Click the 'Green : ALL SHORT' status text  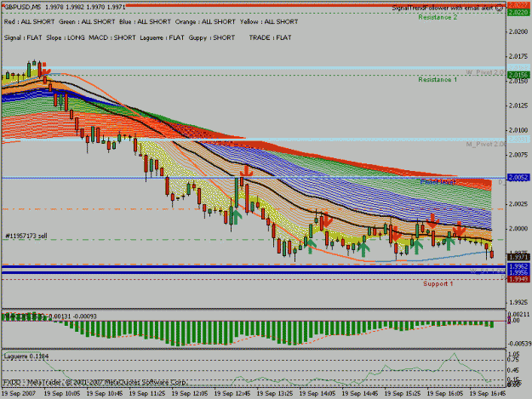point(87,22)
